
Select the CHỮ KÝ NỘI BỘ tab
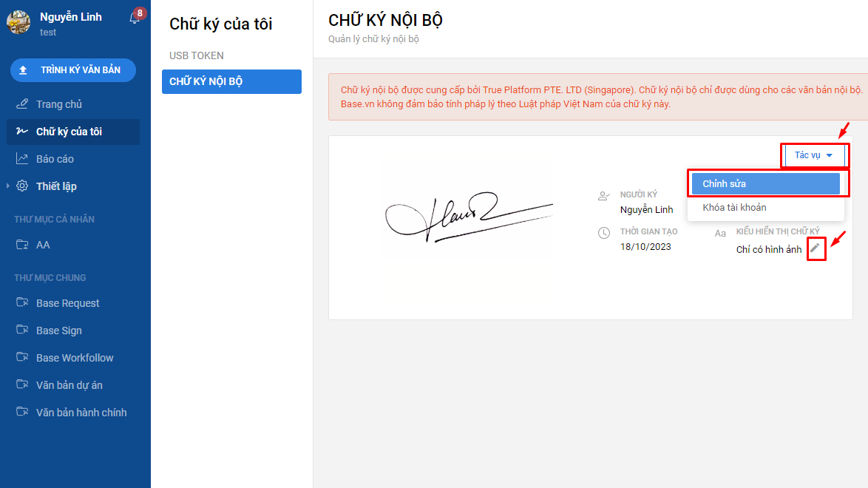[231, 81]
